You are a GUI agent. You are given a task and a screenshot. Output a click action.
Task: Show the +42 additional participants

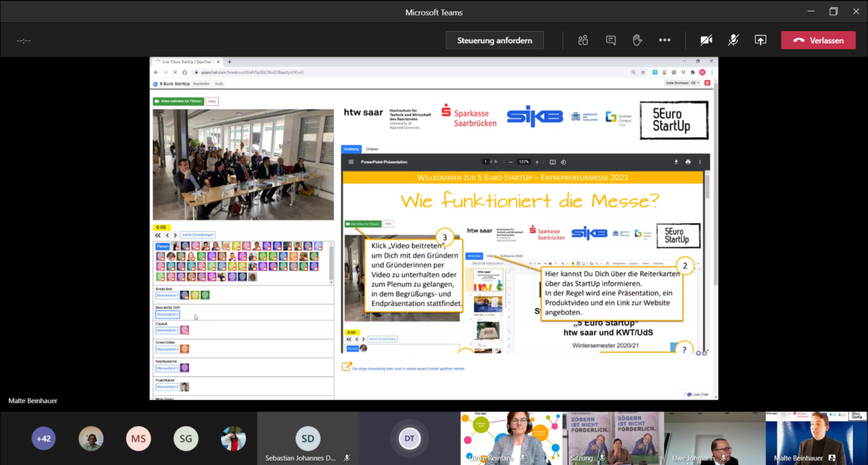tap(44, 438)
